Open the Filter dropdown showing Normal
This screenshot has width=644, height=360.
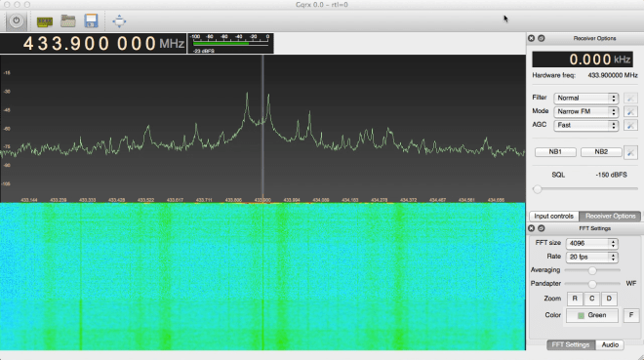click(x=585, y=99)
